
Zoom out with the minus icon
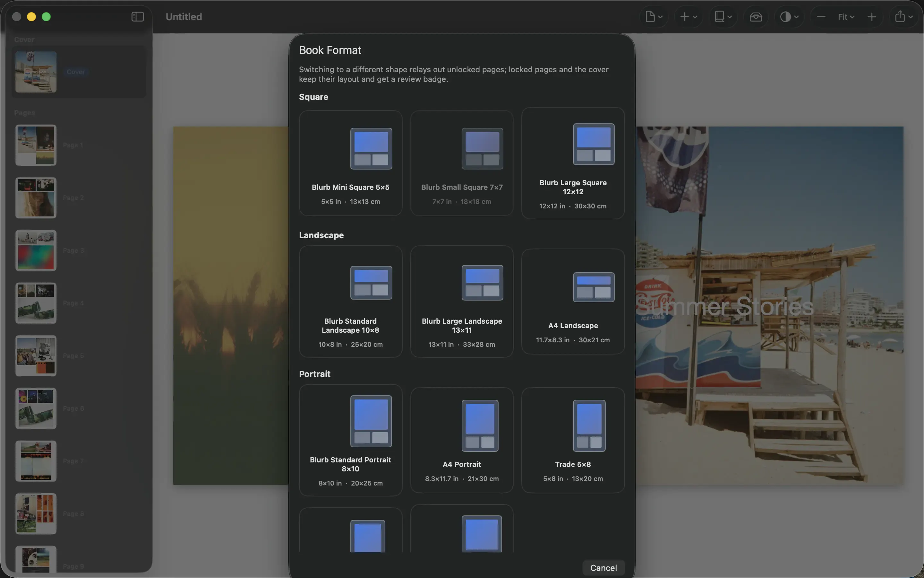[821, 17]
